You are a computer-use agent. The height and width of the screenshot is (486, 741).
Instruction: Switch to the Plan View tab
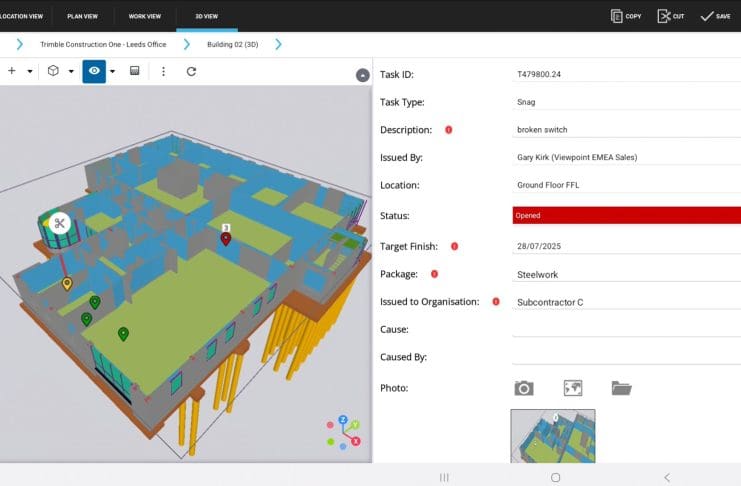(x=82, y=16)
